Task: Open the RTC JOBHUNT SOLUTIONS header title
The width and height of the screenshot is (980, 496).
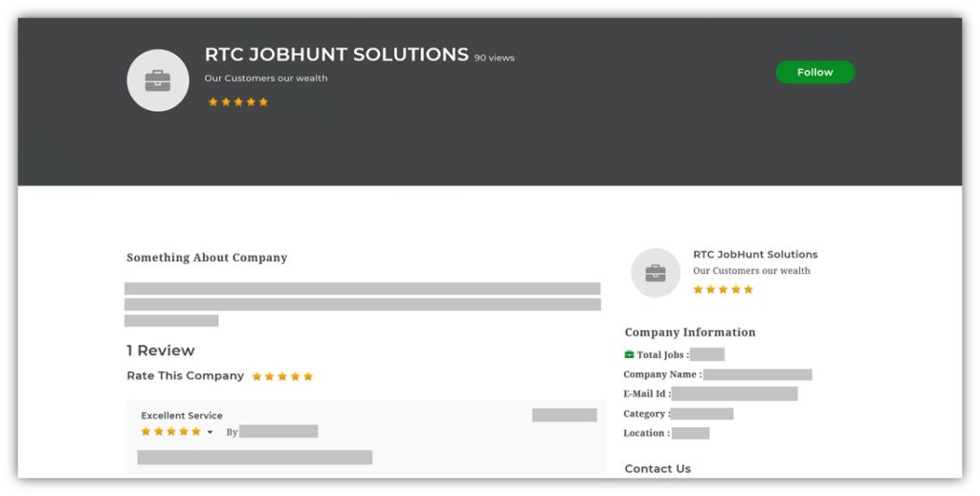Action: coord(337,55)
